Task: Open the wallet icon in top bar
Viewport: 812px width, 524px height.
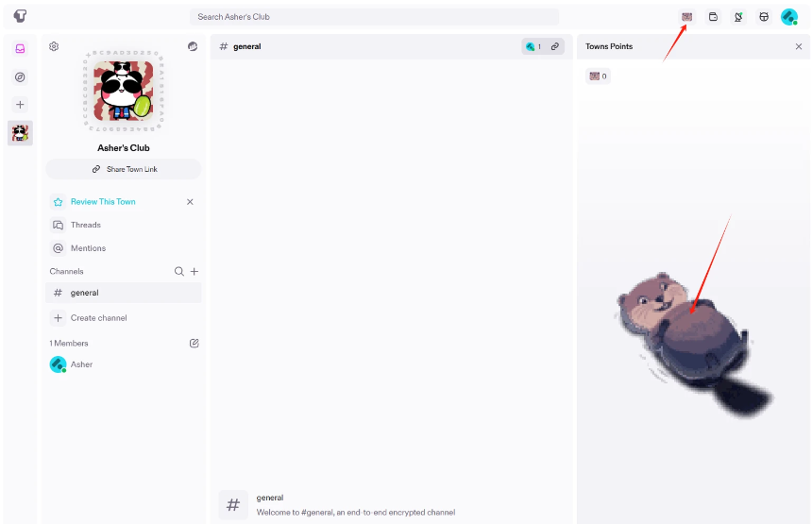Action: point(713,17)
